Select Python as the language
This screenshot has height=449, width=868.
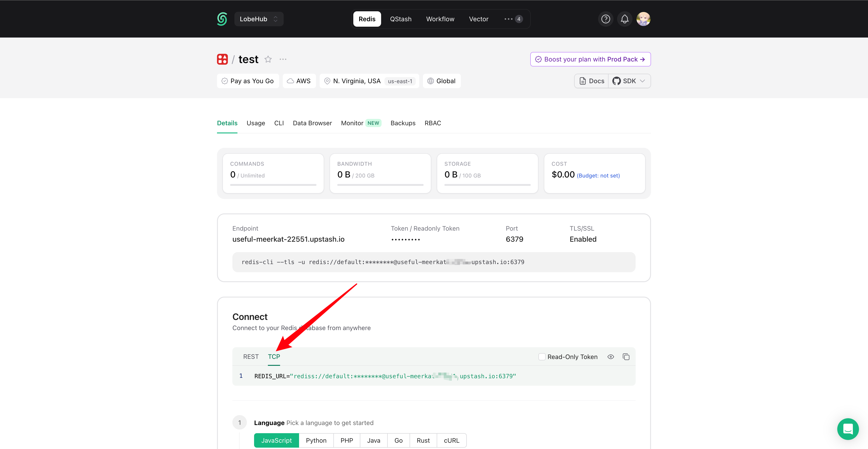[316, 440]
